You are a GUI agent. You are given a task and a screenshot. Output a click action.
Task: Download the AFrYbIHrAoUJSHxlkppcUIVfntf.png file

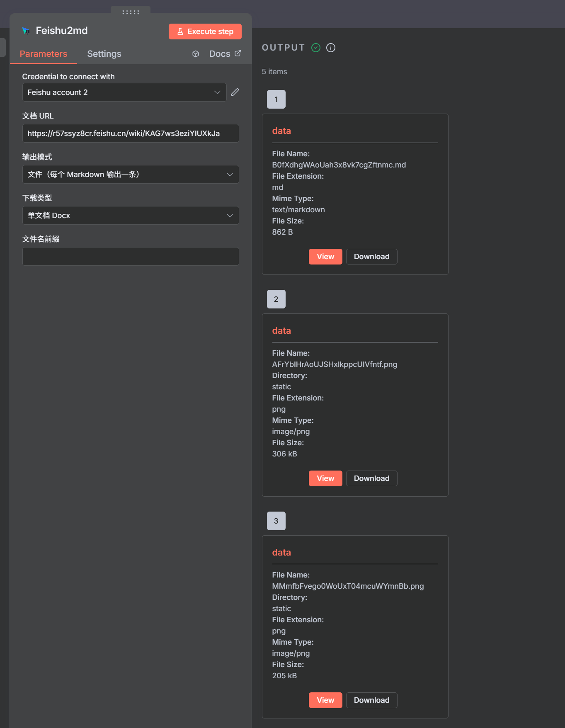coord(372,478)
